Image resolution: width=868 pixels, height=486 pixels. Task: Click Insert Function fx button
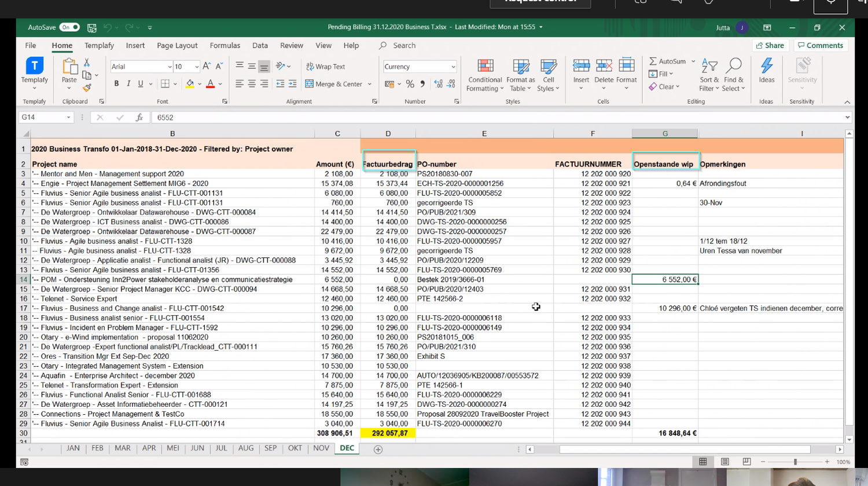point(139,117)
